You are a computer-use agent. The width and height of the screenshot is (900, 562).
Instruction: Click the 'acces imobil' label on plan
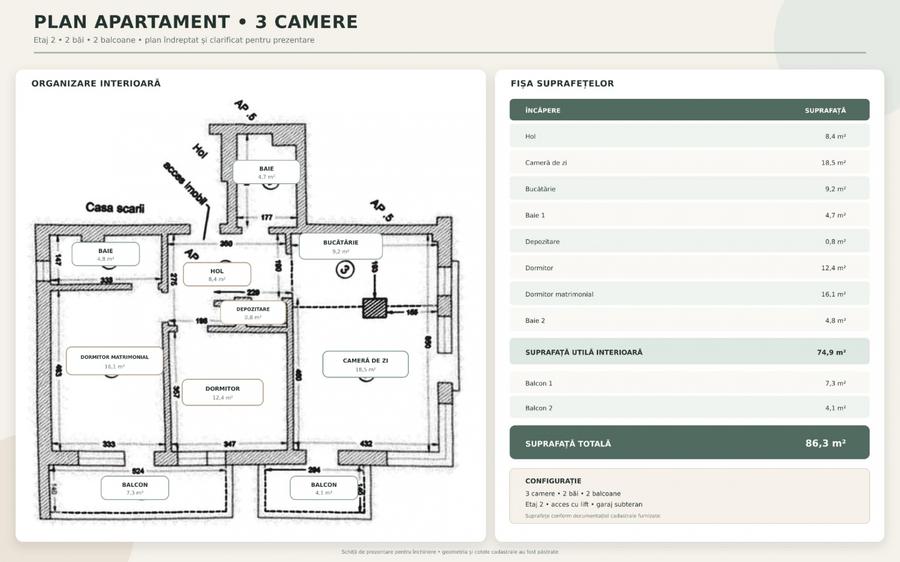point(184,184)
